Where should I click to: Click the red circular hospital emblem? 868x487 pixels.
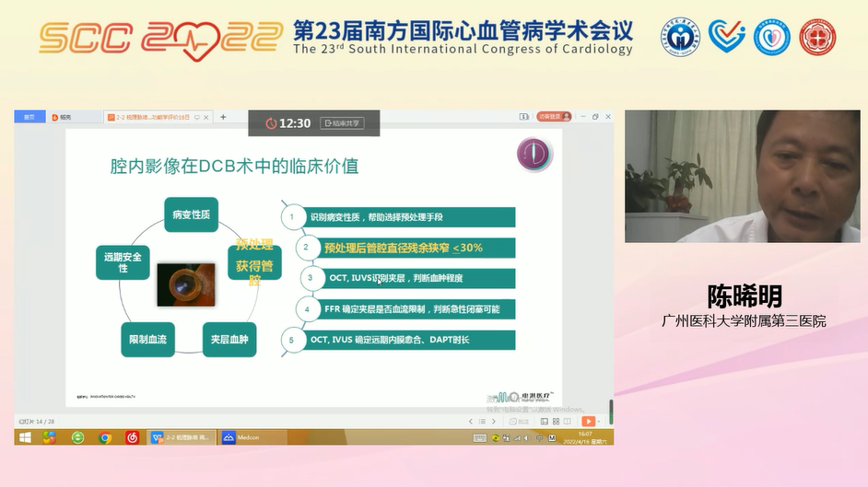point(817,37)
